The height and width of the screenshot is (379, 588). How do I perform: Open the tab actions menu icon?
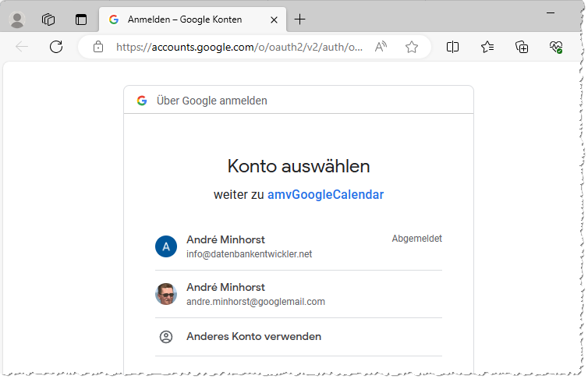click(81, 19)
